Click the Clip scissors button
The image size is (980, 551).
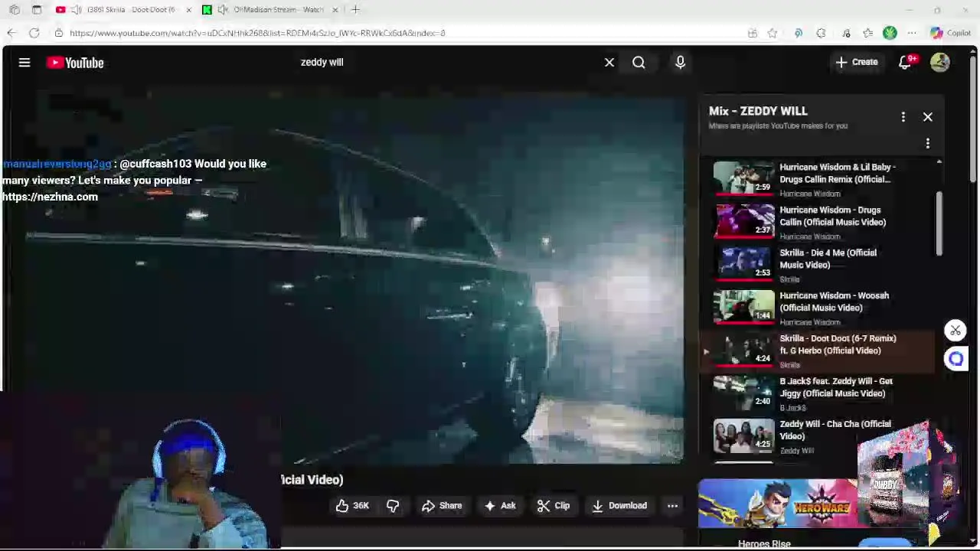pyautogui.click(x=554, y=506)
